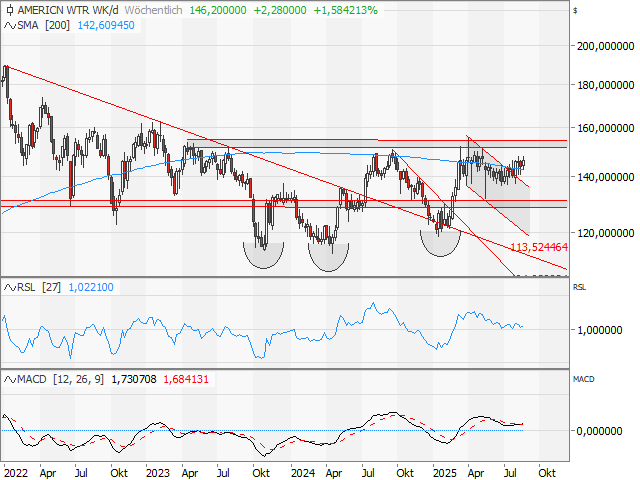Click the MACD value 1,730708
The height and width of the screenshot is (480, 640).
(x=134, y=379)
